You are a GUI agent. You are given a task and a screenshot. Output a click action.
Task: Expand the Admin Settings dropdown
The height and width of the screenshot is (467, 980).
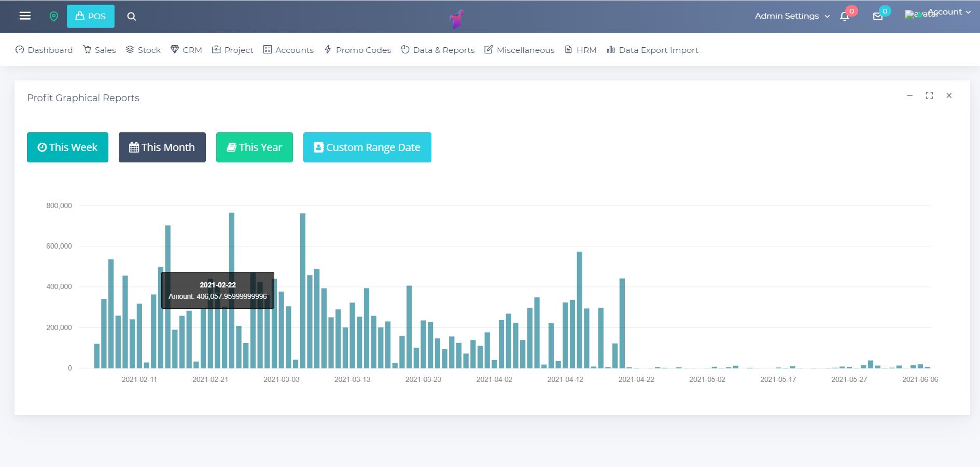click(x=792, y=16)
